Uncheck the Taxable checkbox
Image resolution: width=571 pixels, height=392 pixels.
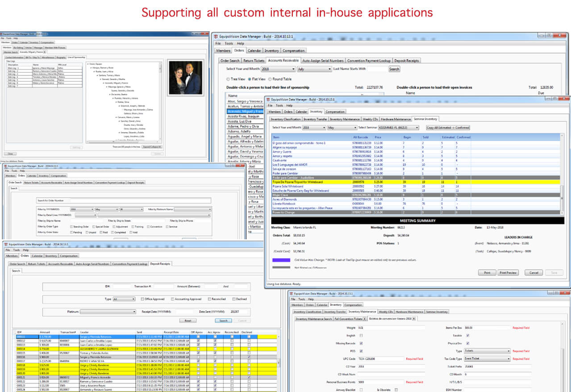pos(467,335)
